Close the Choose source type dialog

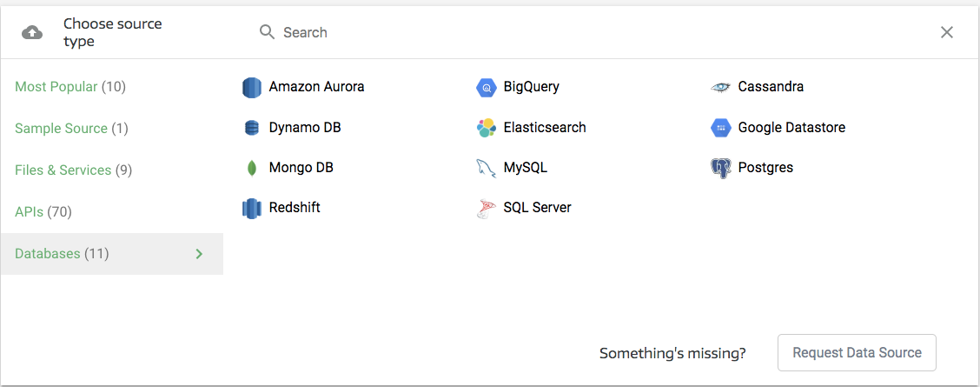click(x=947, y=32)
